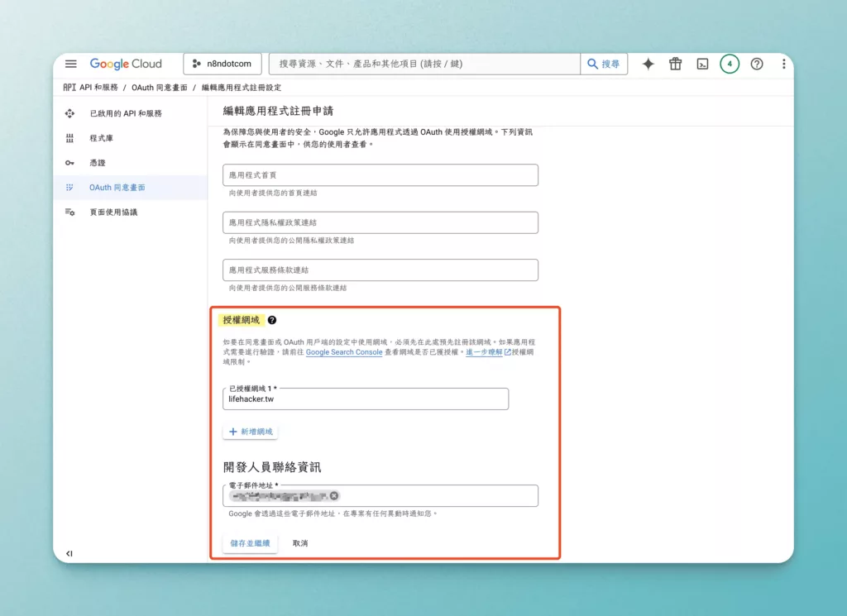This screenshot has width=847, height=616.
Task: Focus the 電子郵件地址 input field
Action: (x=380, y=495)
